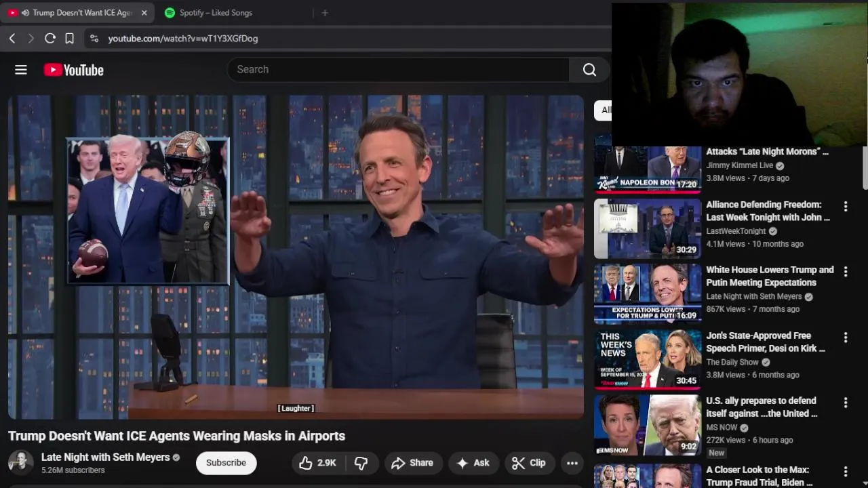
Task: Click the MS NOW channel name
Action: click(722, 428)
